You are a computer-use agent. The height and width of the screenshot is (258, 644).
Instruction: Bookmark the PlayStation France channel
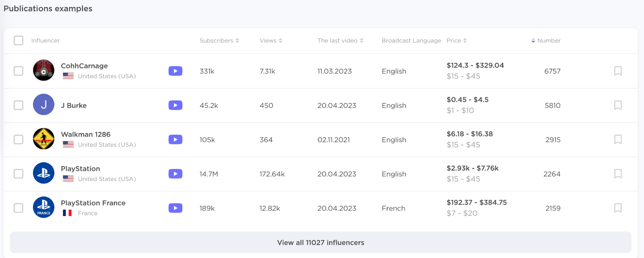coord(618,208)
